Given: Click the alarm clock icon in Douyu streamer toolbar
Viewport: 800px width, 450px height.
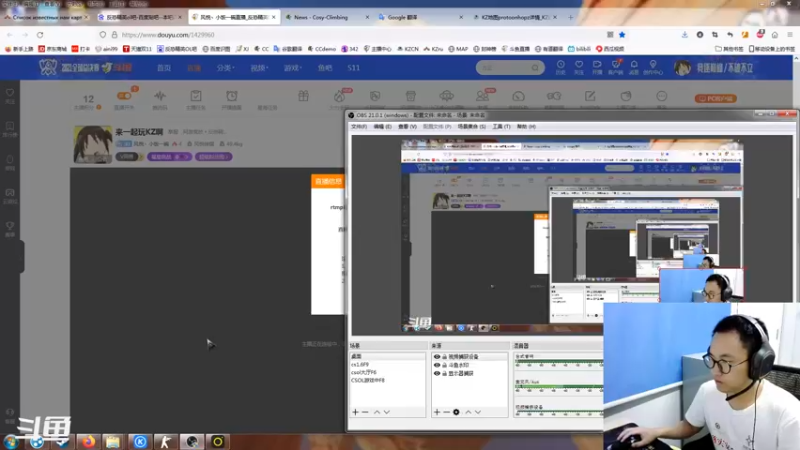Looking at the screenshot, I should click(232, 96).
